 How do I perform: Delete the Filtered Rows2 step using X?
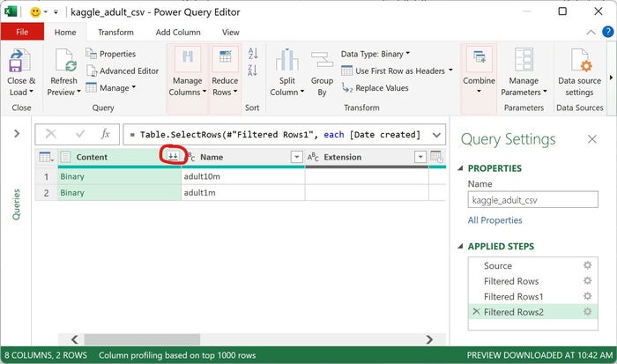click(476, 312)
